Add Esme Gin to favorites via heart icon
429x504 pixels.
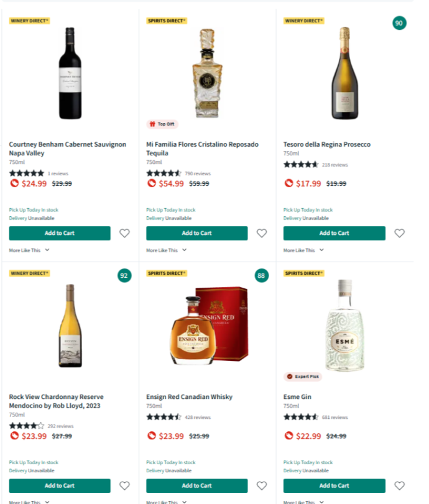(399, 485)
